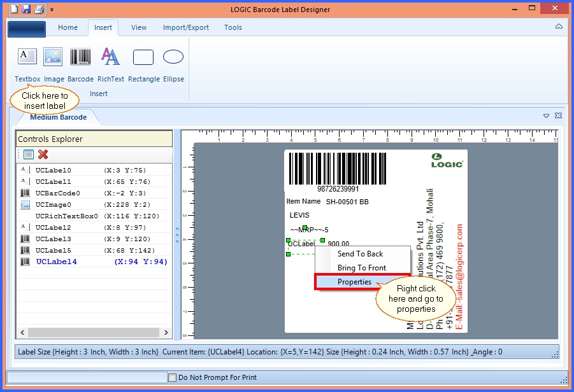Insert a Textbox control

(x=27, y=65)
